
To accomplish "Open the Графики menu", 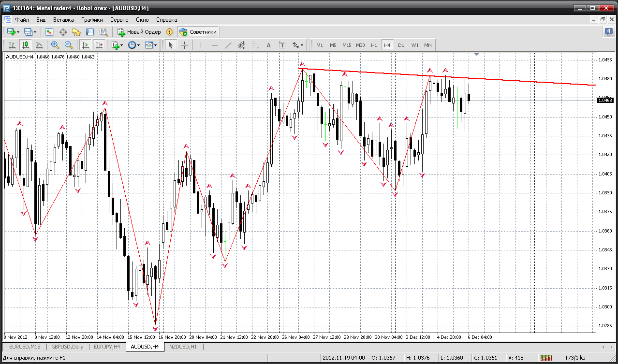I will click(92, 20).
